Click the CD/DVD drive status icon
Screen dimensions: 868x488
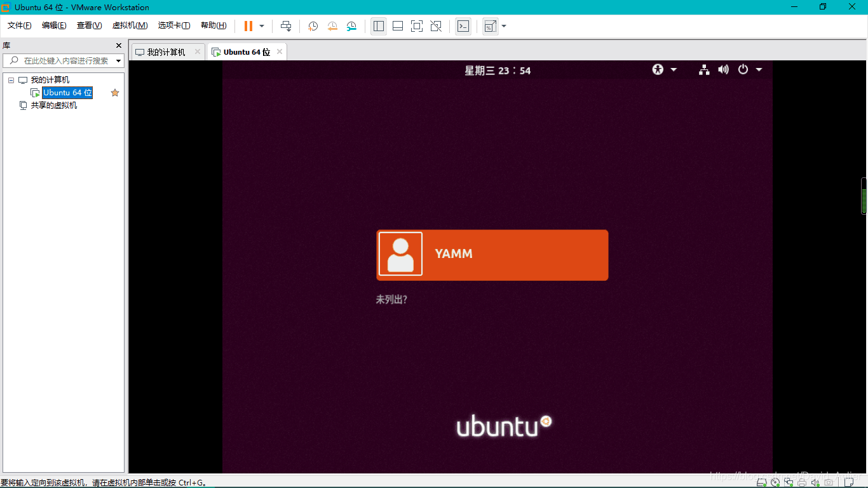pyautogui.click(x=775, y=482)
